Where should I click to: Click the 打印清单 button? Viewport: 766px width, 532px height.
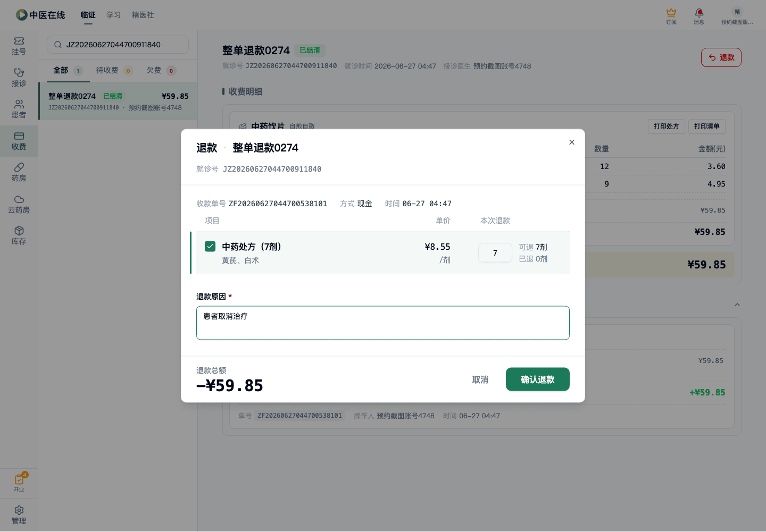pos(706,126)
